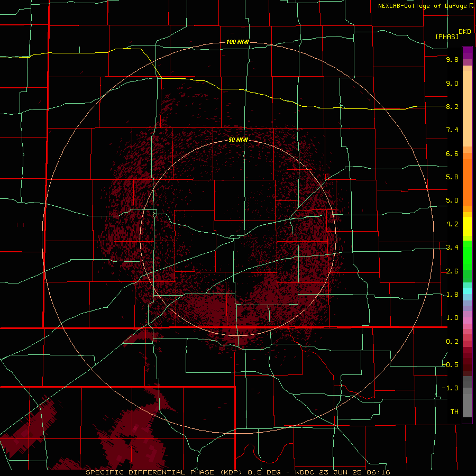476x476 pixels.
Task: Click the 4.2 legend value
Action: (x=452, y=224)
